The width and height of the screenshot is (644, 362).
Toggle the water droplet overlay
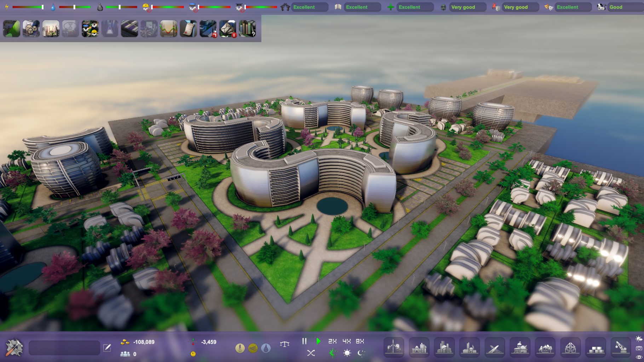pyautogui.click(x=266, y=348)
